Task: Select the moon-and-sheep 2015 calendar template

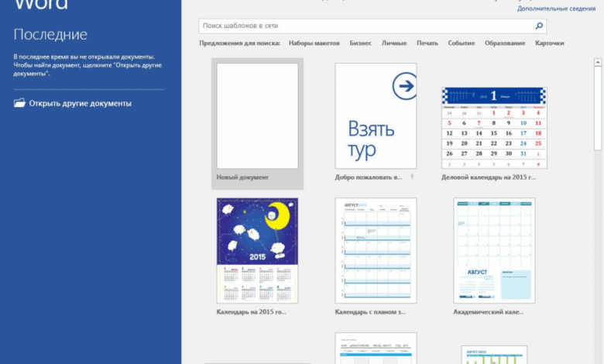Action: [x=257, y=250]
